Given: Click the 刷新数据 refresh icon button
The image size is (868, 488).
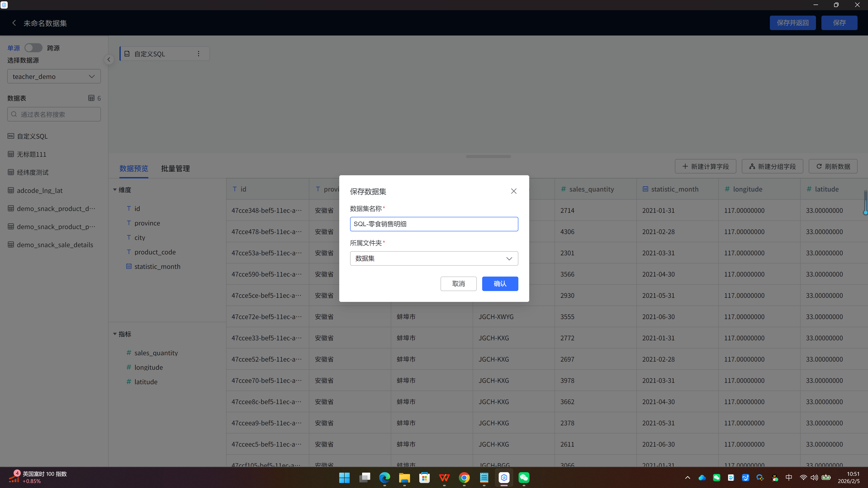Looking at the screenshot, I should click(833, 166).
